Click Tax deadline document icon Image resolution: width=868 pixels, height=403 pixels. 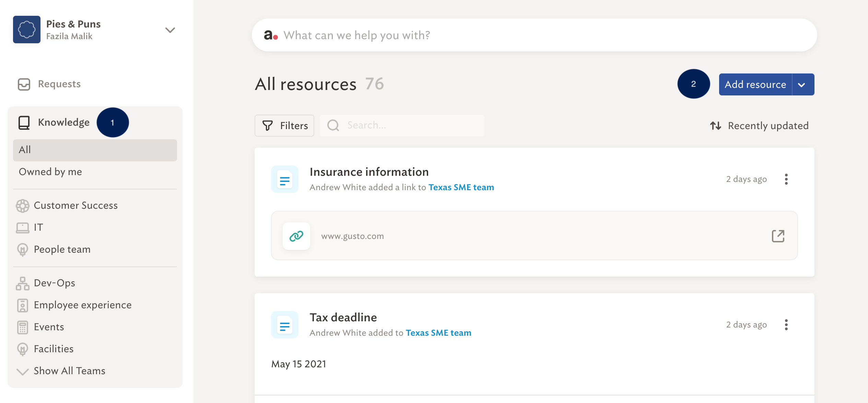coord(285,325)
